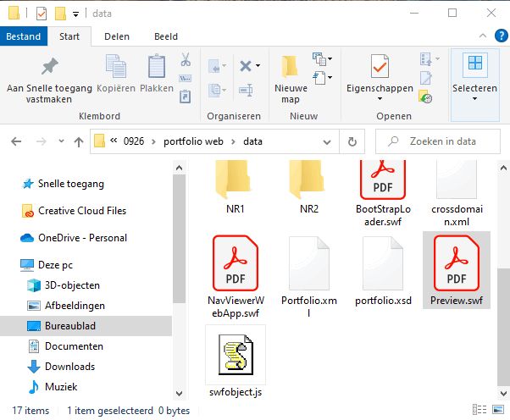Viewport: 510px width, 420px height.
Task: Click properties icon in quick access toolbar
Action: tap(42, 14)
